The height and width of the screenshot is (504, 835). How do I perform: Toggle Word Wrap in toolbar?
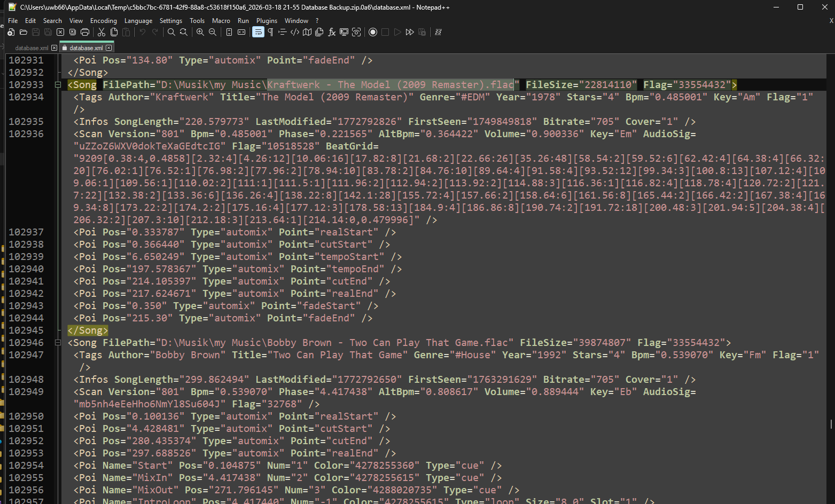[x=258, y=32]
